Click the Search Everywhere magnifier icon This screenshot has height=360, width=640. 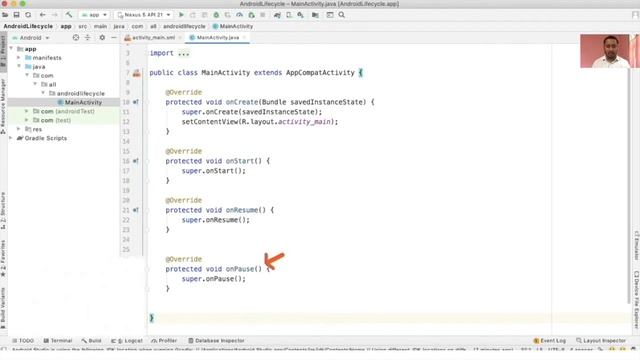(342, 15)
